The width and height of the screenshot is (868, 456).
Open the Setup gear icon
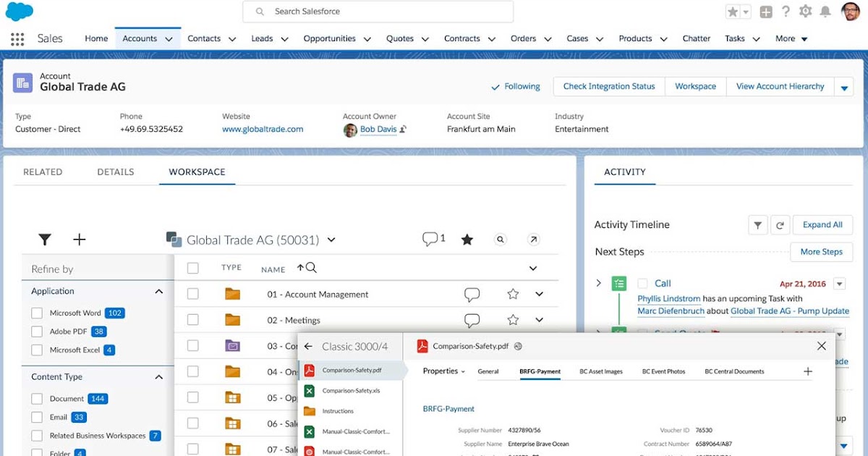click(806, 12)
